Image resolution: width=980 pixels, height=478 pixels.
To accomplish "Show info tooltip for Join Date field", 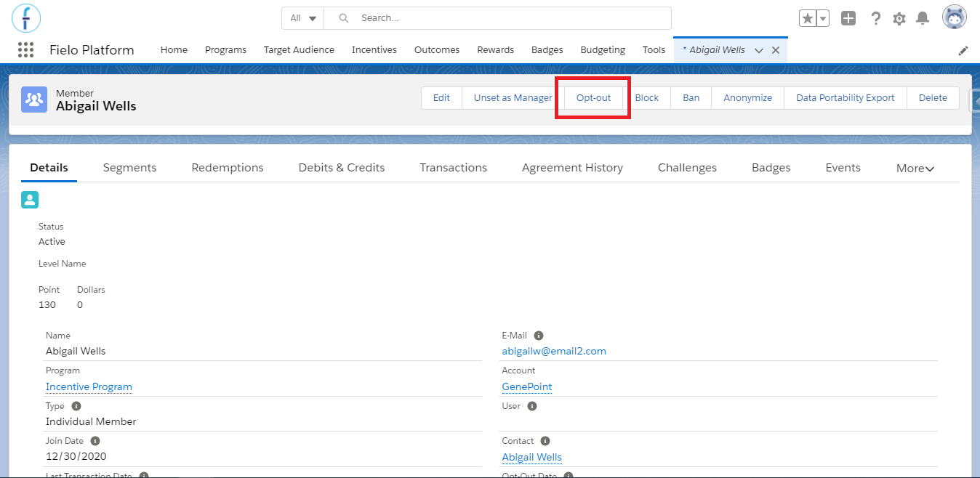I will (95, 441).
